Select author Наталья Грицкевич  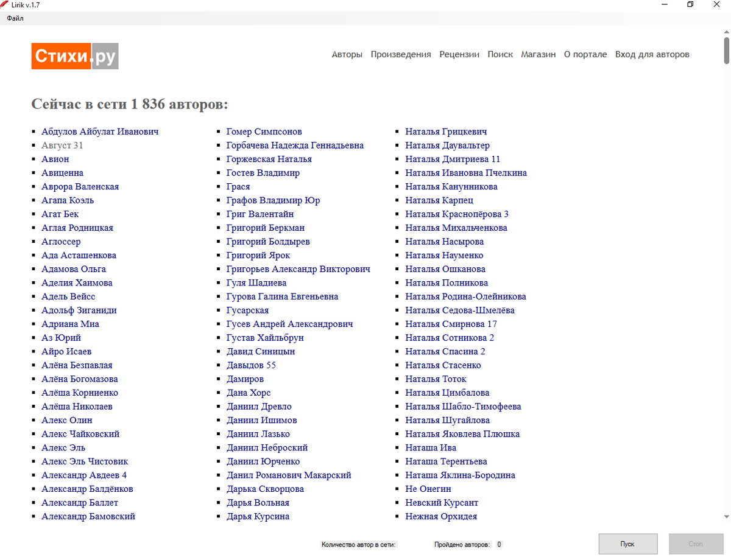tap(446, 131)
